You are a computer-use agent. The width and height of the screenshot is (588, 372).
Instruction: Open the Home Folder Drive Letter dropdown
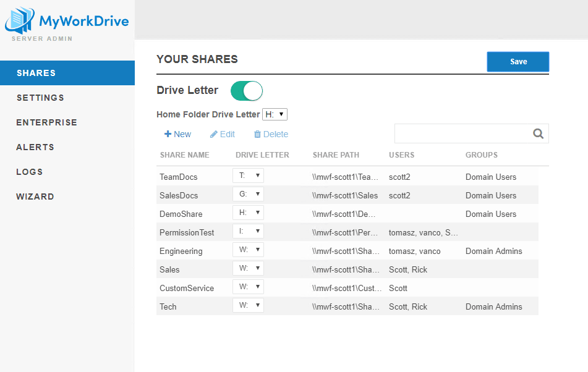pyautogui.click(x=275, y=114)
